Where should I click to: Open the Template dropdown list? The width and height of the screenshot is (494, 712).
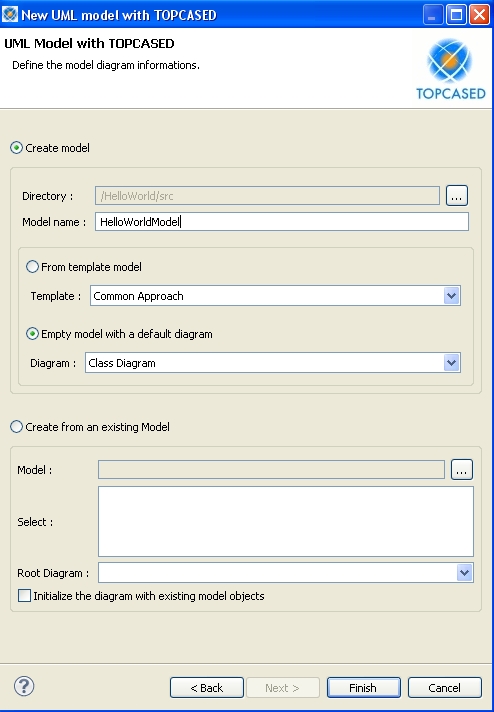click(x=451, y=296)
